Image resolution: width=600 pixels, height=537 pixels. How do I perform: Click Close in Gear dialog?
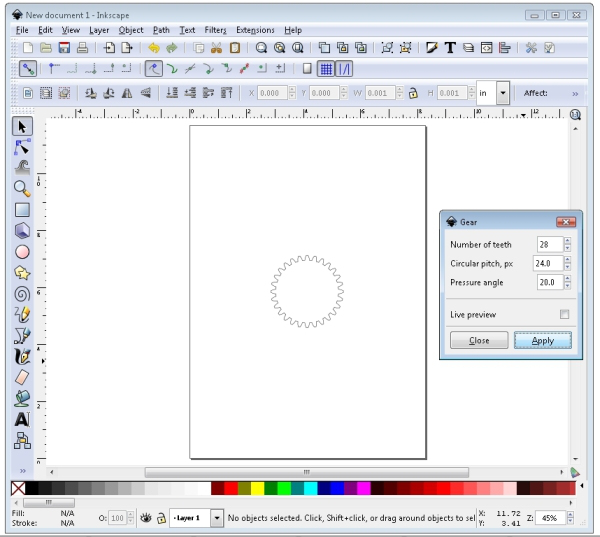click(x=479, y=340)
